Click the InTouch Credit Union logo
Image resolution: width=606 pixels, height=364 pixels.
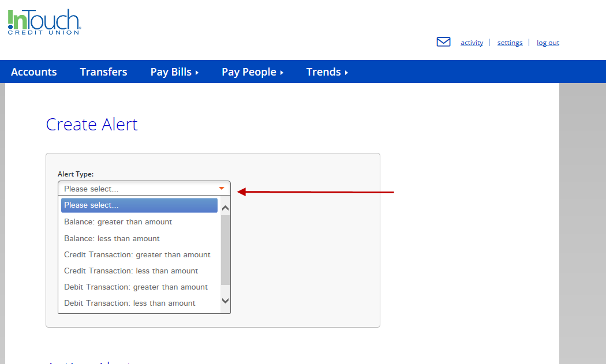point(44,22)
